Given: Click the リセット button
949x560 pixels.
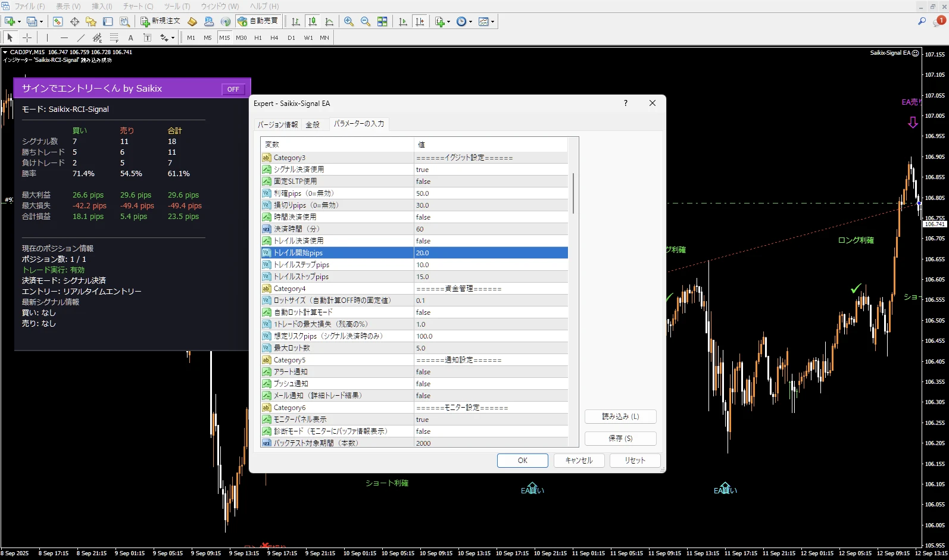Looking at the screenshot, I should tap(635, 461).
